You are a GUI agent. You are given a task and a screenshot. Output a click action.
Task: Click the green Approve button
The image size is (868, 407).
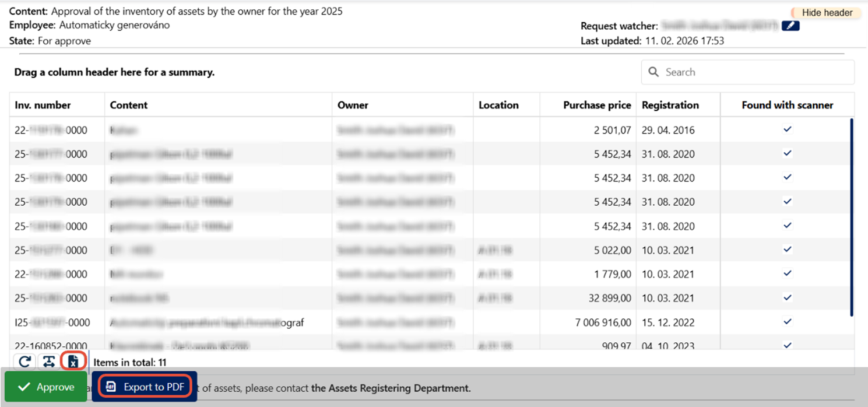click(x=46, y=387)
